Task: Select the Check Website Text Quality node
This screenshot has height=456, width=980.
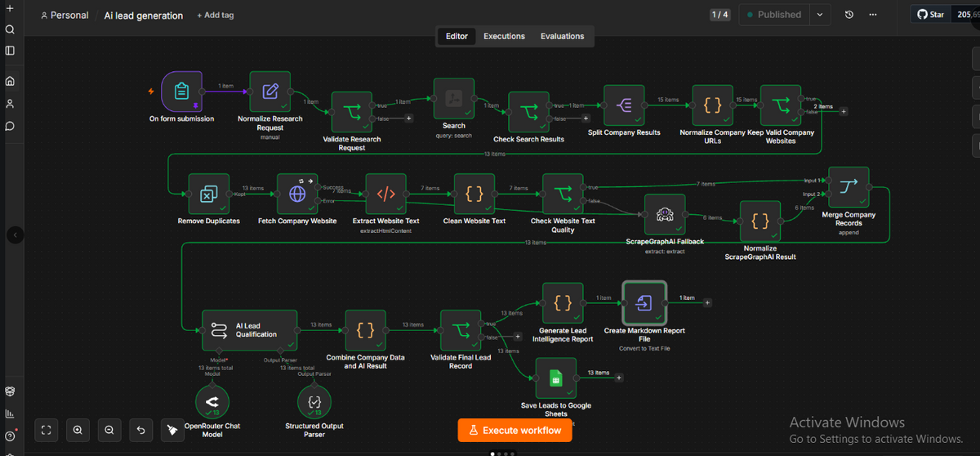Action: point(563,194)
